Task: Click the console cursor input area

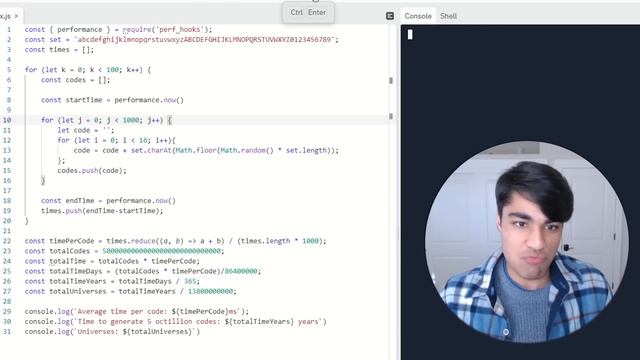Action: tap(410, 35)
